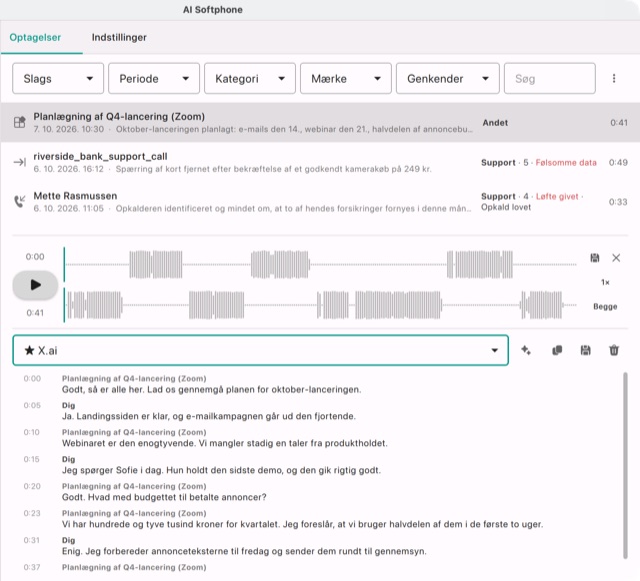Jump to transcript timestamp 0:31
The height and width of the screenshot is (581, 640).
(x=31, y=540)
